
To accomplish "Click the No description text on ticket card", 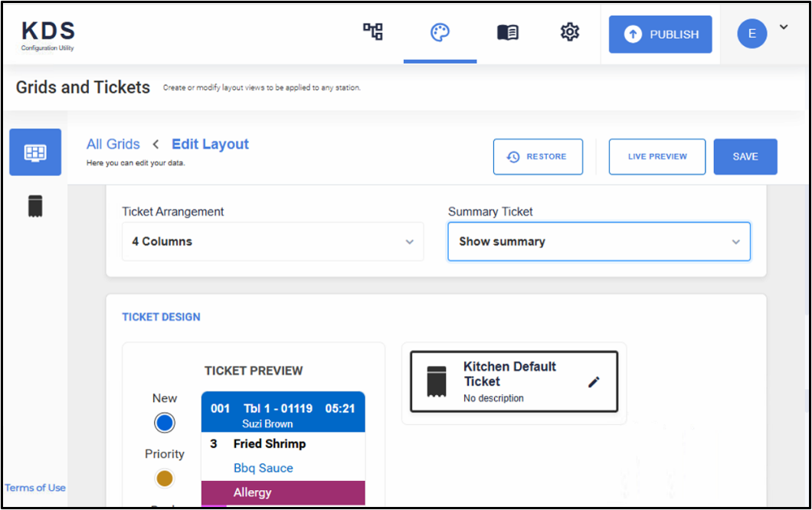I will click(x=493, y=398).
